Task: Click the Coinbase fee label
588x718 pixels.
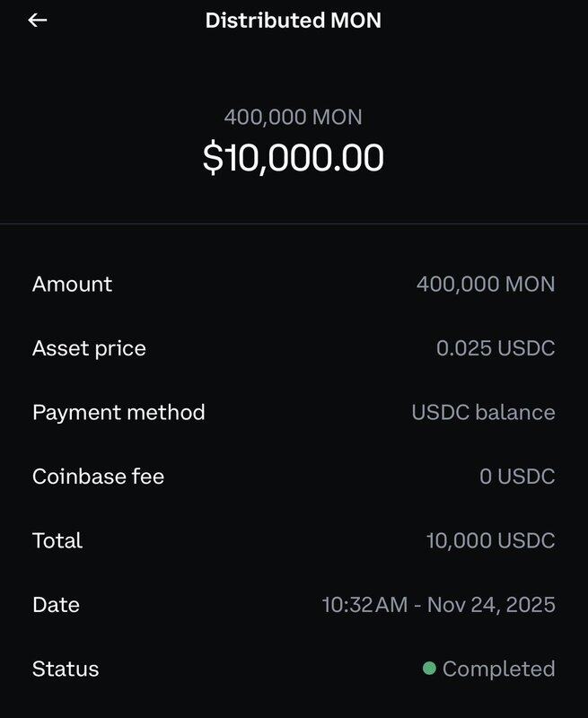Action: [98, 477]
